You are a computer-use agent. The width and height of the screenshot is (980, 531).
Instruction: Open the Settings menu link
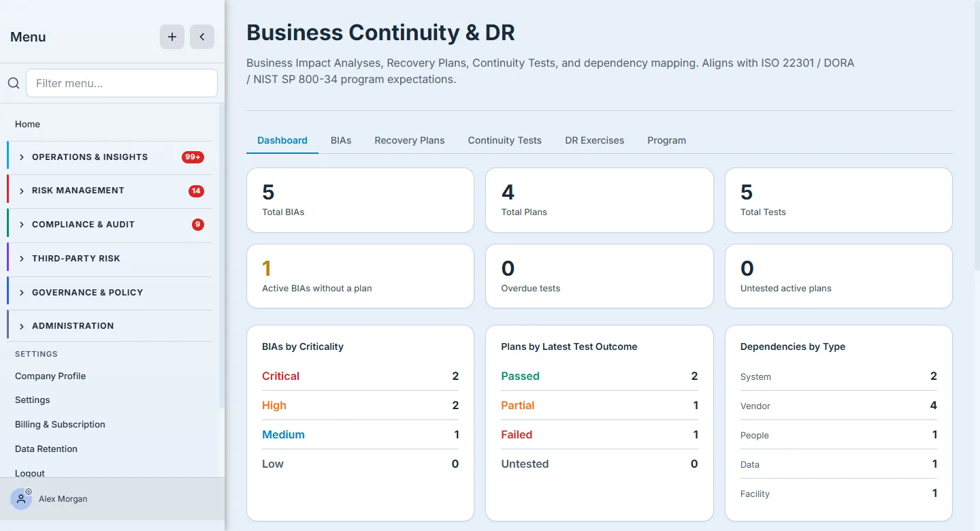(33, 400)
